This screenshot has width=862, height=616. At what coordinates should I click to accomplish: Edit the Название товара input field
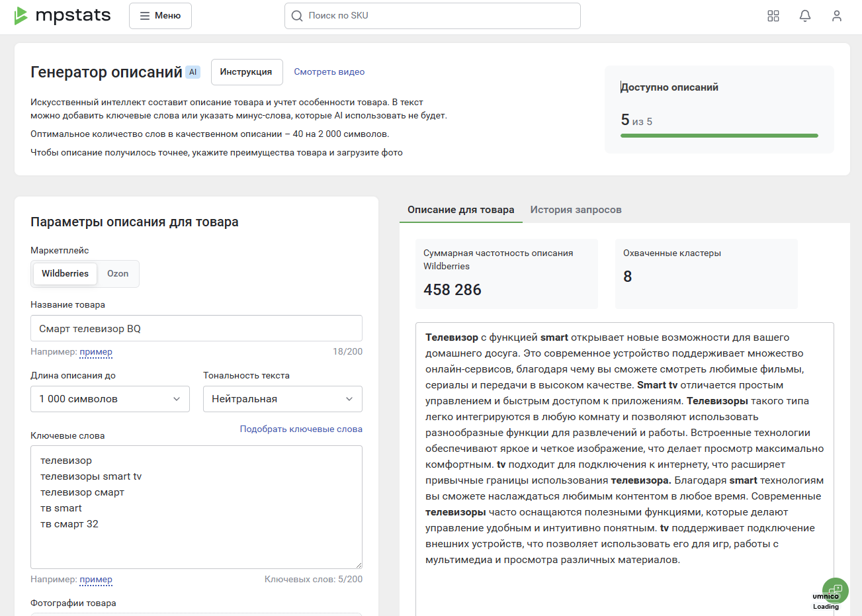(x=196, y=329)
